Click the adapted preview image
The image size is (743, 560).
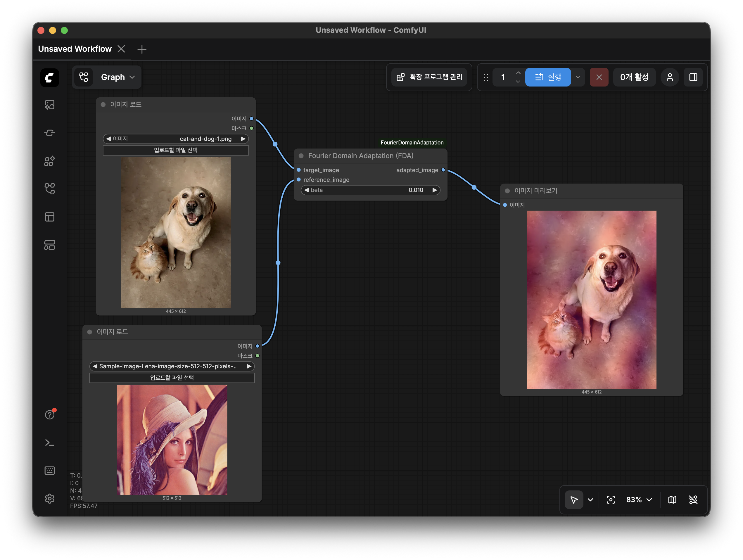coord(592,300)
